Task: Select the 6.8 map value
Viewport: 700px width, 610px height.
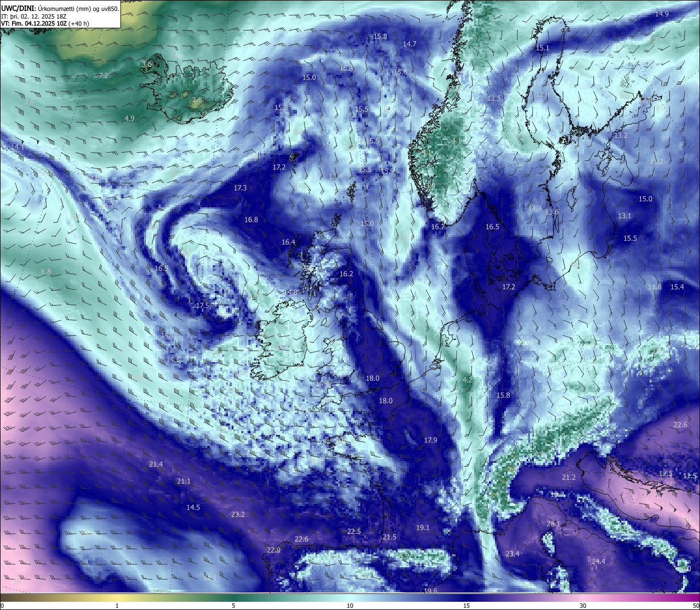Action: tap(46, 271)
